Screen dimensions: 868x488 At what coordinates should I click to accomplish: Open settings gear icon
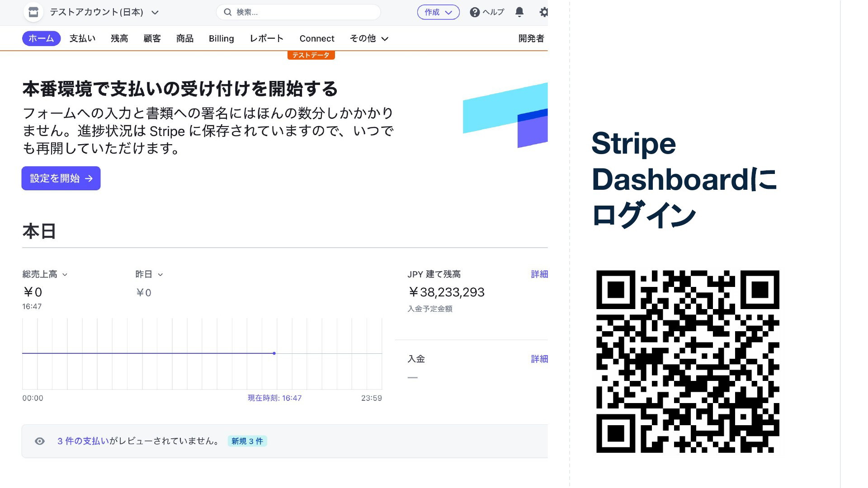coord(543,12)
